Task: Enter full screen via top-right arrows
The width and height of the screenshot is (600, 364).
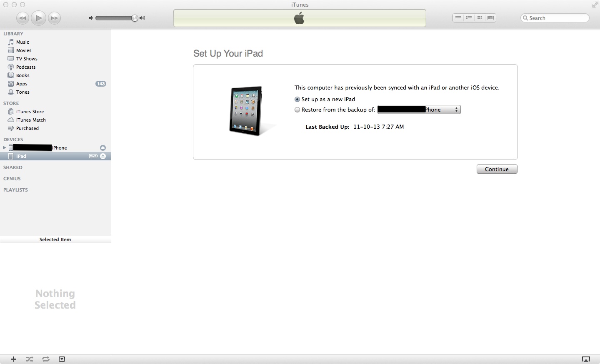Action: point(595,5)
